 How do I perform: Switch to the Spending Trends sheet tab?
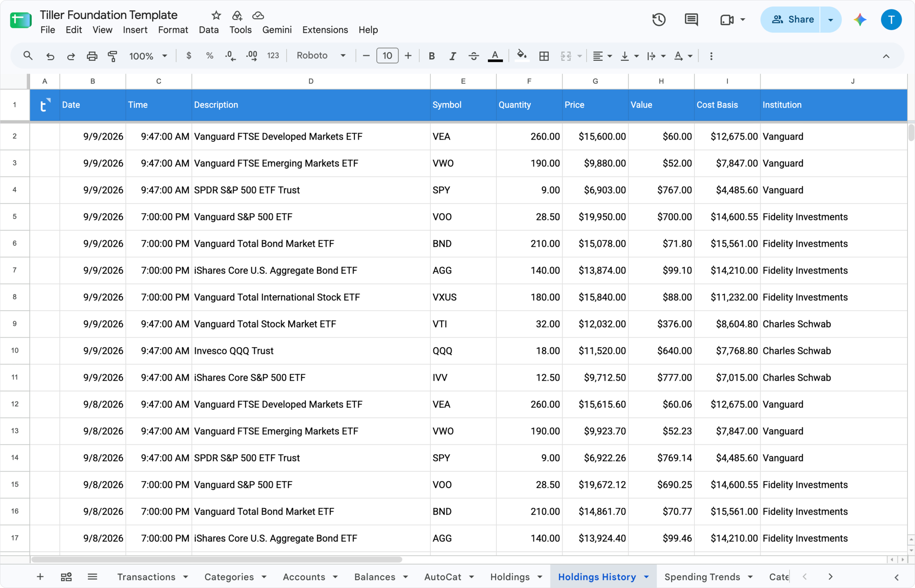point(702,577)
